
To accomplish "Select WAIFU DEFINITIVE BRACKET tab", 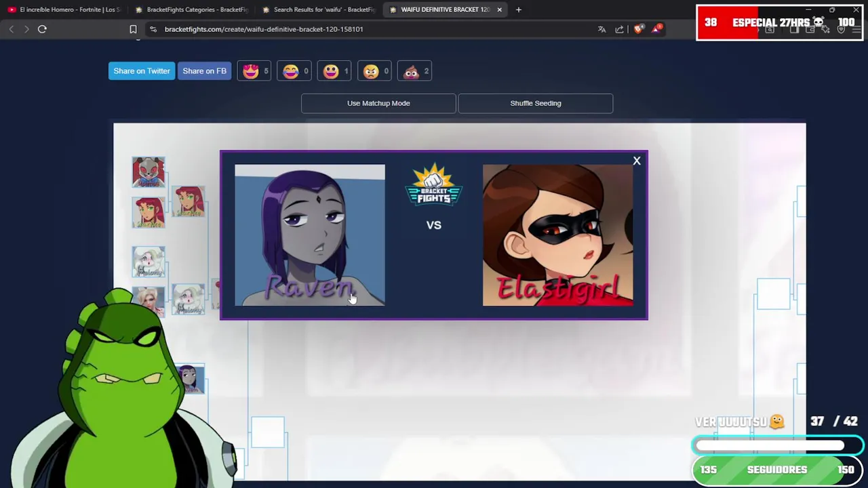I will [x=441, y=9].
